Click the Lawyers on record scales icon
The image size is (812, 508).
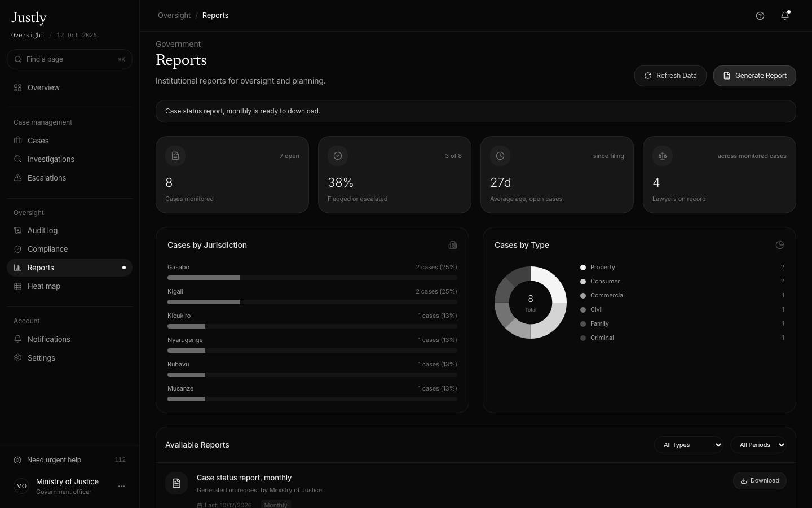(663, 156)
